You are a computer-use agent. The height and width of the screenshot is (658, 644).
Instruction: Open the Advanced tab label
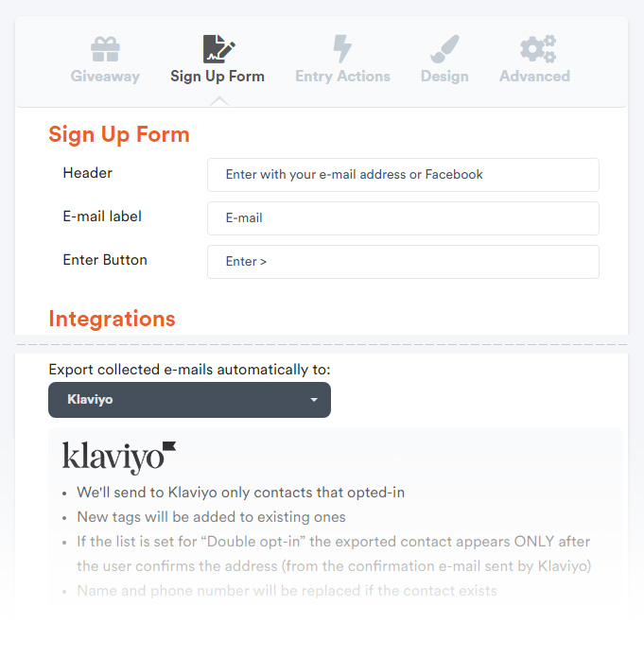[534, 76]
